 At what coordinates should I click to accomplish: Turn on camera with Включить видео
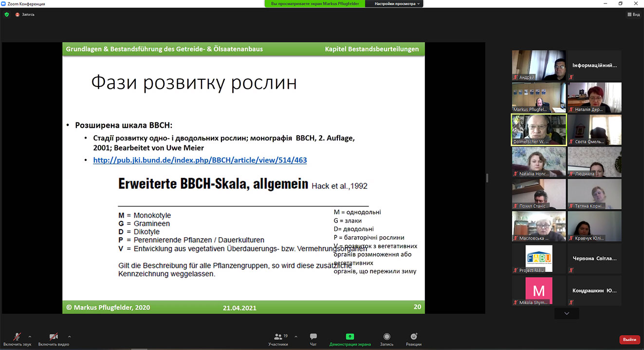pos(54,339)
